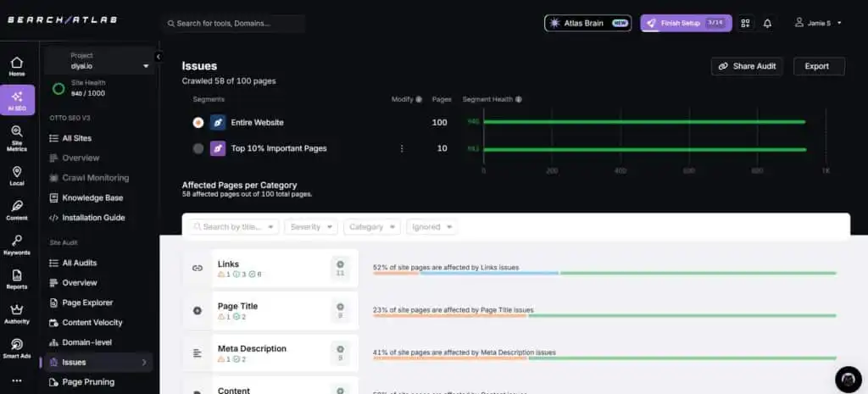The height and width of the screenshot is (394, 868).
Task: Open Smart Ads in the rail
Action: [17, 348]
